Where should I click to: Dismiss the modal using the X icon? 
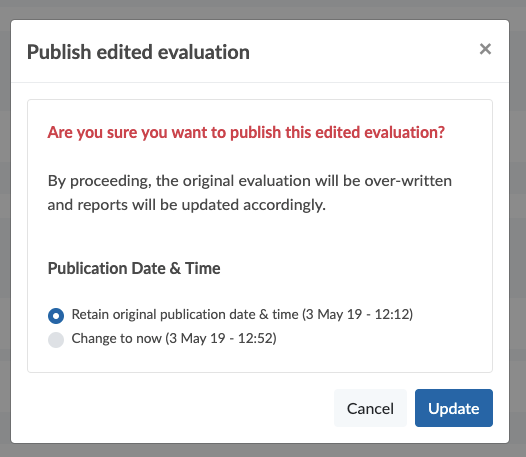coord(485,49)
